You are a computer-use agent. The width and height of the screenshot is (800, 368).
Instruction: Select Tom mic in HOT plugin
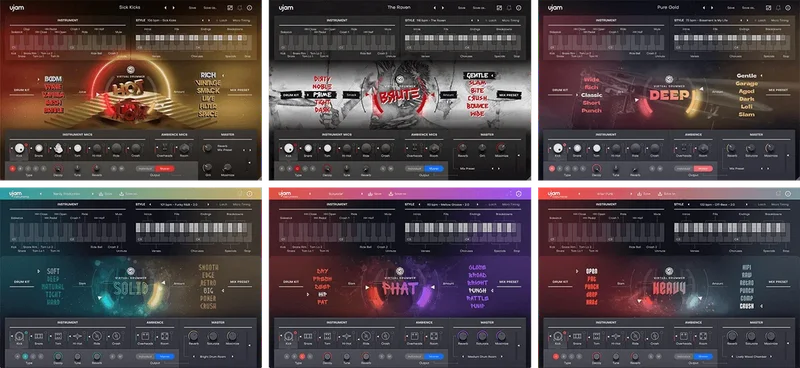click(78, 148)
